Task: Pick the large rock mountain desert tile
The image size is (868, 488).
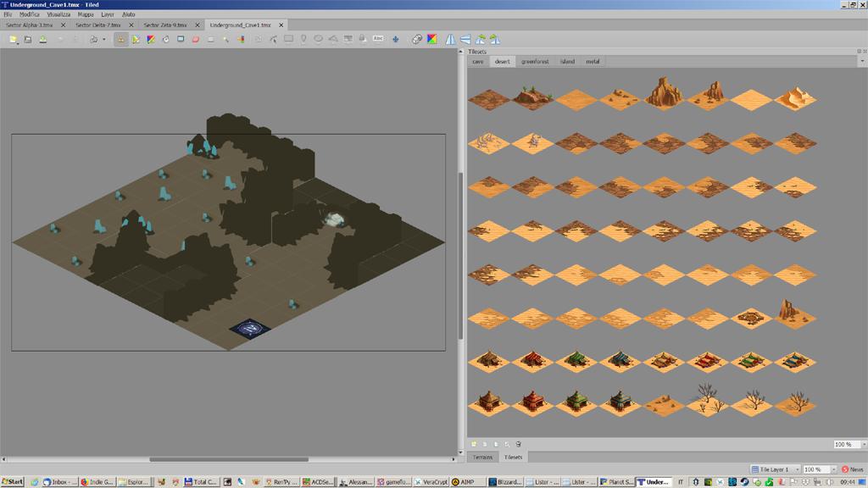Action: tap(664, 92)
